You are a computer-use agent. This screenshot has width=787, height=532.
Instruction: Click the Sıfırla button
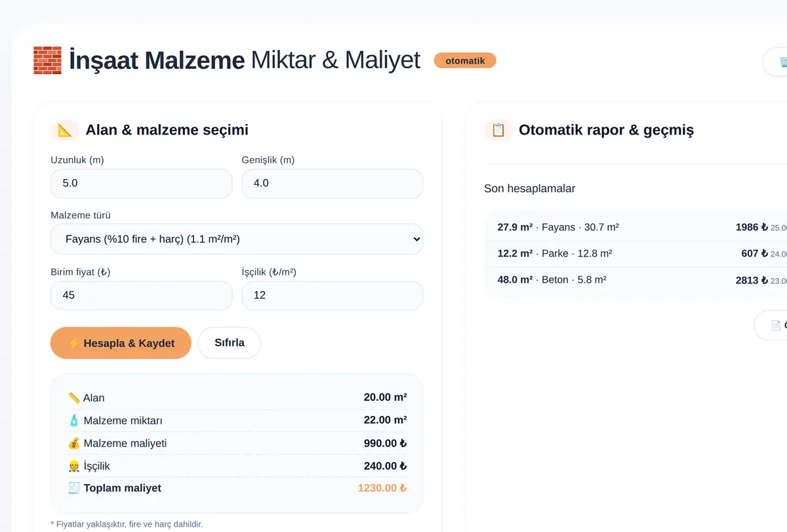[230, 343]
